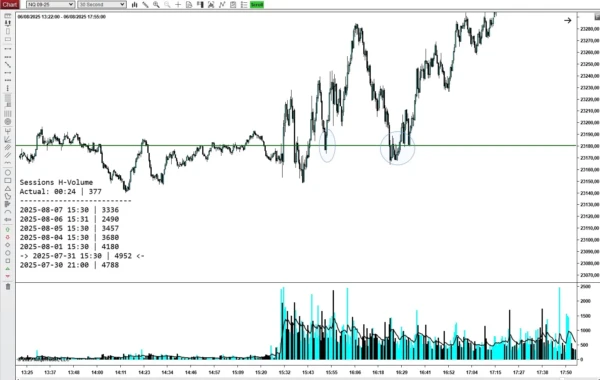600x380 pixels.
Task: Click the 1000 volume axis label
Action: coord(585,330)
